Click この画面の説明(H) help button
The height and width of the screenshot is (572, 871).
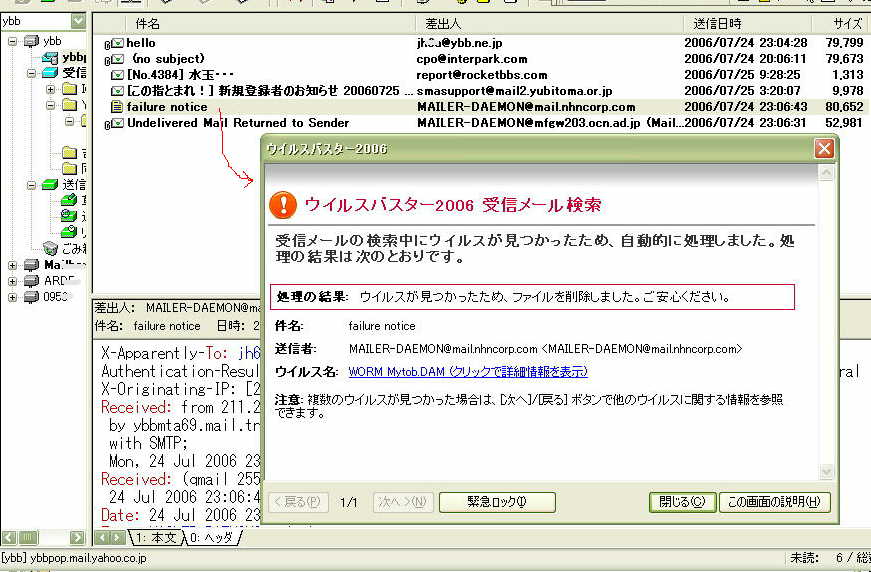coord(774,502)
